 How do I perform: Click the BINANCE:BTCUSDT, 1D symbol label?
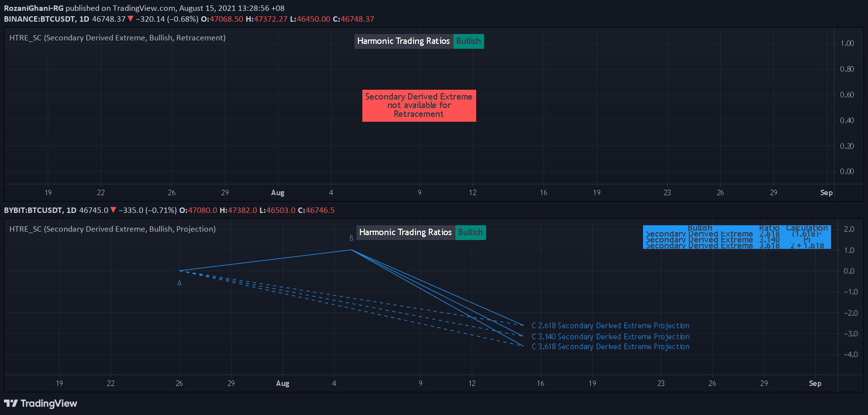[x=47, y=19]
